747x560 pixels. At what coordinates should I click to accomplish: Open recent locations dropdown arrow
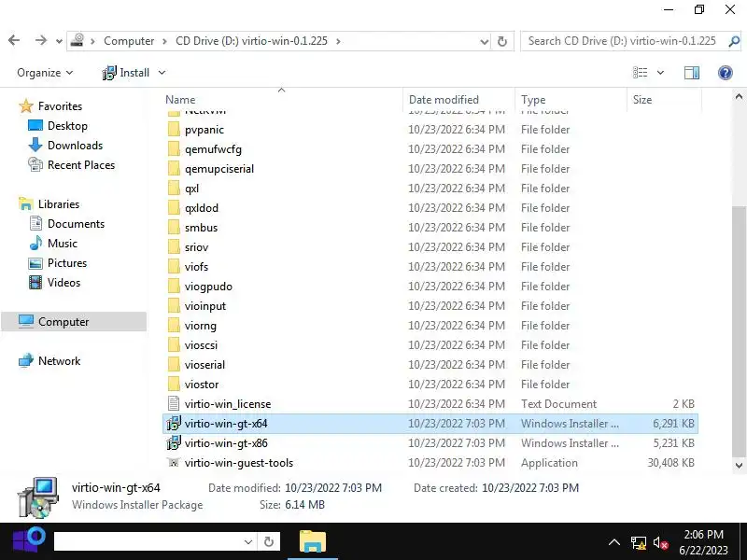click(x=59, y=42)
